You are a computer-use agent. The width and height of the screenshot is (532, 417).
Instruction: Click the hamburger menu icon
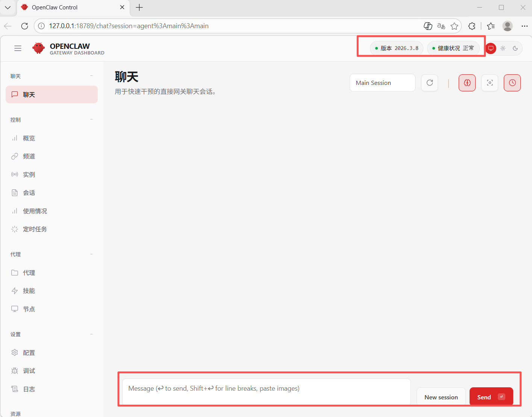[18, 48]
